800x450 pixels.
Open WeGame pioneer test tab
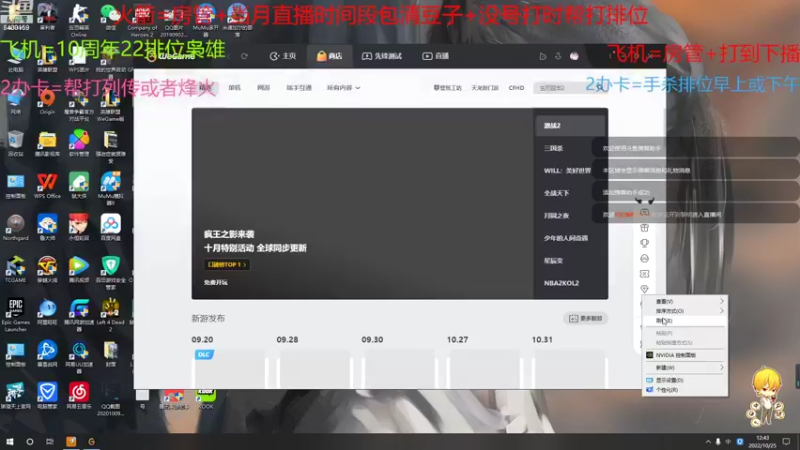point(382,56)
